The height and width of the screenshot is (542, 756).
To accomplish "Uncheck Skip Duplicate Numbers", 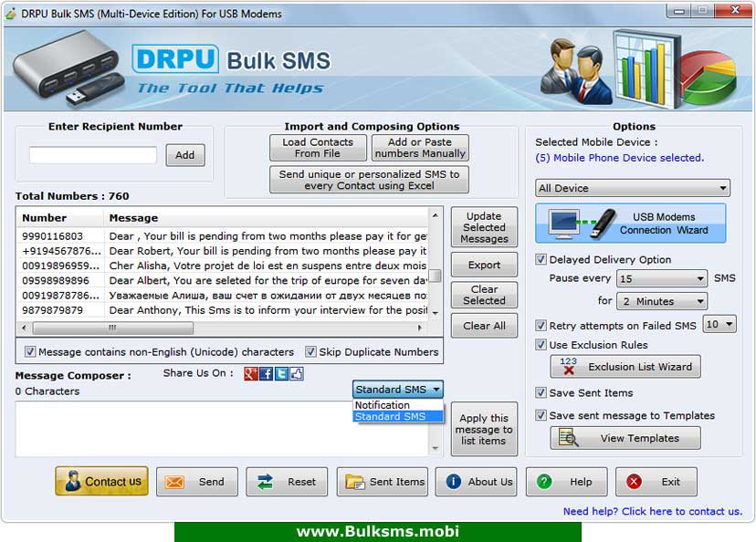I will 311,352.
